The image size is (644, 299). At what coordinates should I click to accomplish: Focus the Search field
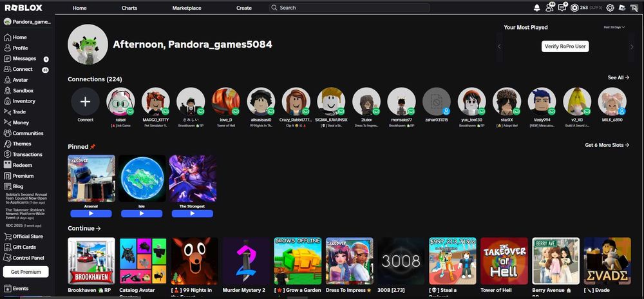point(350,8)
